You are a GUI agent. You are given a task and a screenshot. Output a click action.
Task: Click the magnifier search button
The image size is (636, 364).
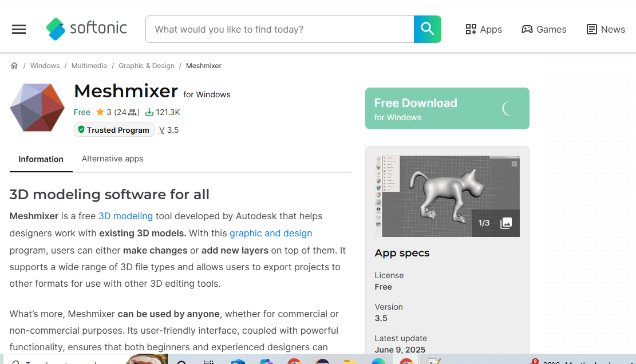coord(428,29)
